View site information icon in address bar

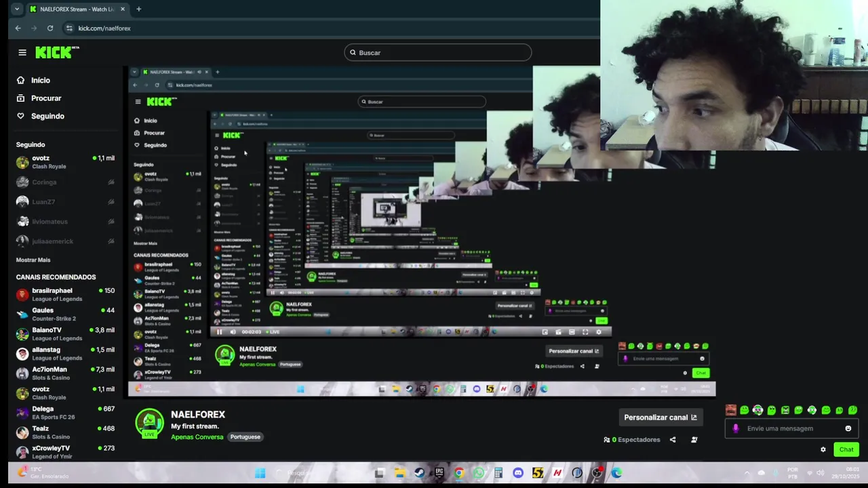point(68,28)
